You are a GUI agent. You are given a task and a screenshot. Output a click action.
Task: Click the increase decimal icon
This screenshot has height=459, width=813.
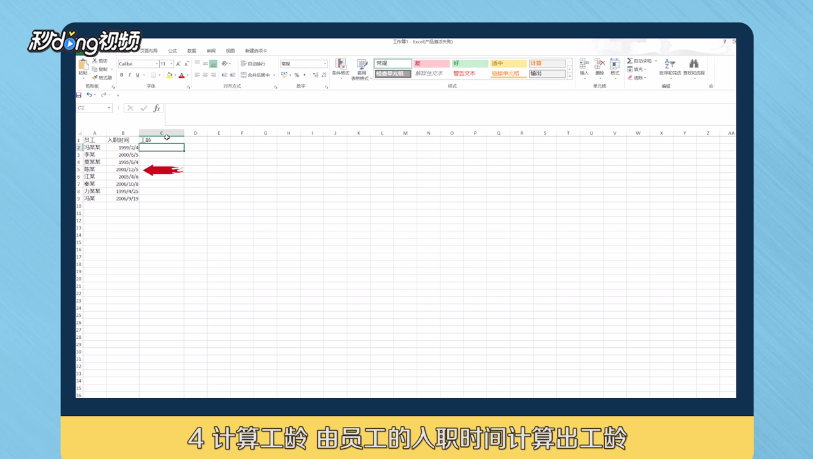pyautogui.click(x=315, y=75)
